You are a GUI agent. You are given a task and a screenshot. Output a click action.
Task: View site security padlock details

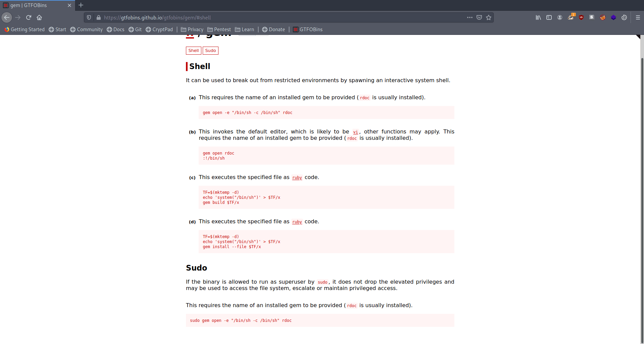click(x=98, y=17)
